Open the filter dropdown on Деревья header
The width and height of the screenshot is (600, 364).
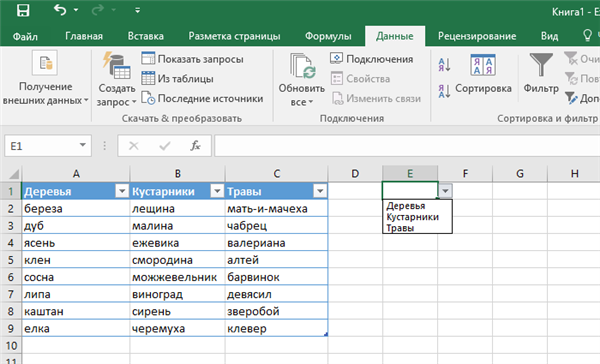pyautogui.click(x=122, y=191)
